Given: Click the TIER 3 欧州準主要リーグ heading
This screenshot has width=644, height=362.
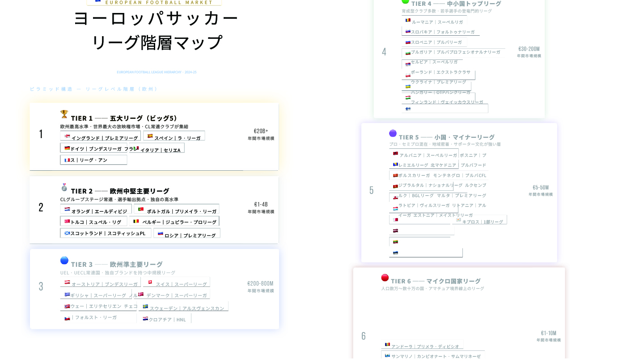Looking at the screenshot, I should (x=117, y=264).
